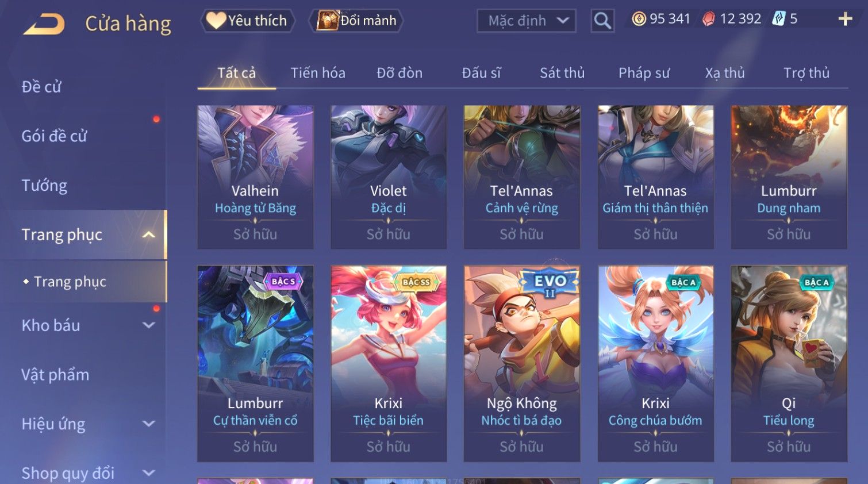Image resolution: width=868 pixels, height=484 pixels.
Task: Switch to the Tiến hóa tab
Action: 318,73
